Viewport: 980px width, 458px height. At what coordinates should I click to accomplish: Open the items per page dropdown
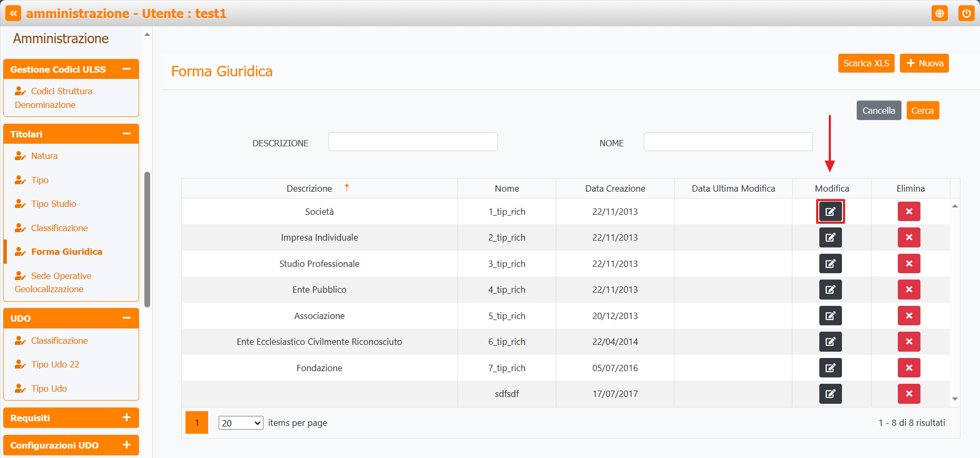pos(241,423)
